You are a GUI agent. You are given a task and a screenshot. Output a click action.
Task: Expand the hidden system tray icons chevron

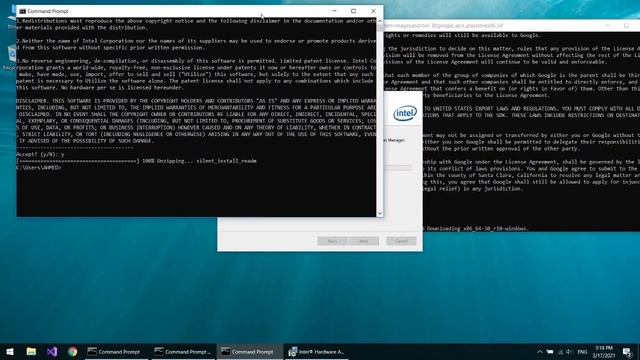point(540,351)
